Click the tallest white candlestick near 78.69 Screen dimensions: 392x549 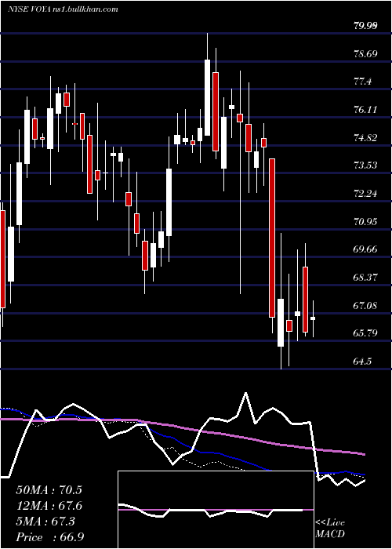(207, 97)
